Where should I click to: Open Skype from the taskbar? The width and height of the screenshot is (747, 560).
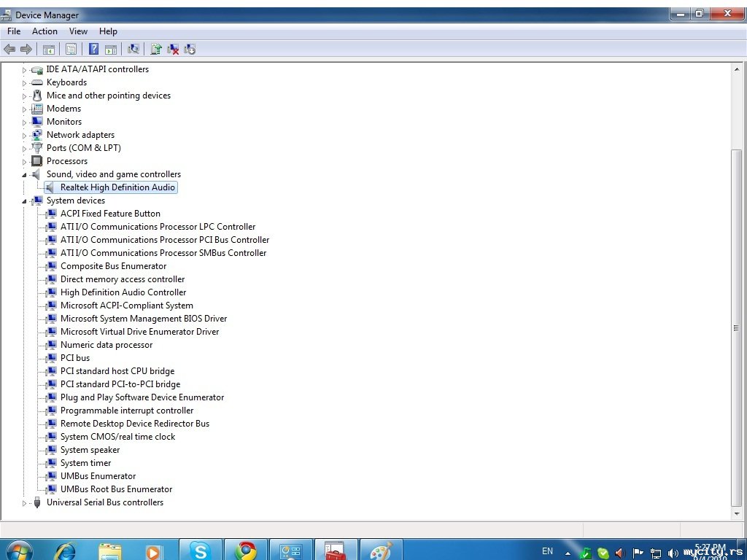(200, 551)
